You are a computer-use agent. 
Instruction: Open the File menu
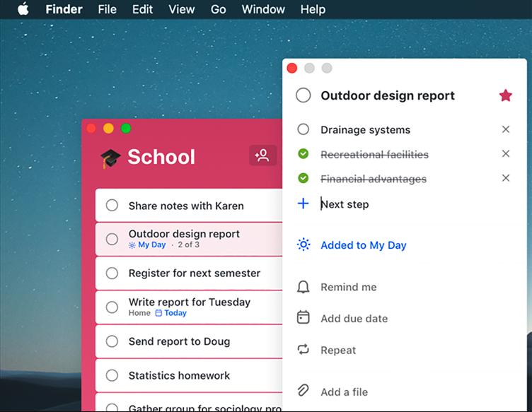tap(108, 9)
